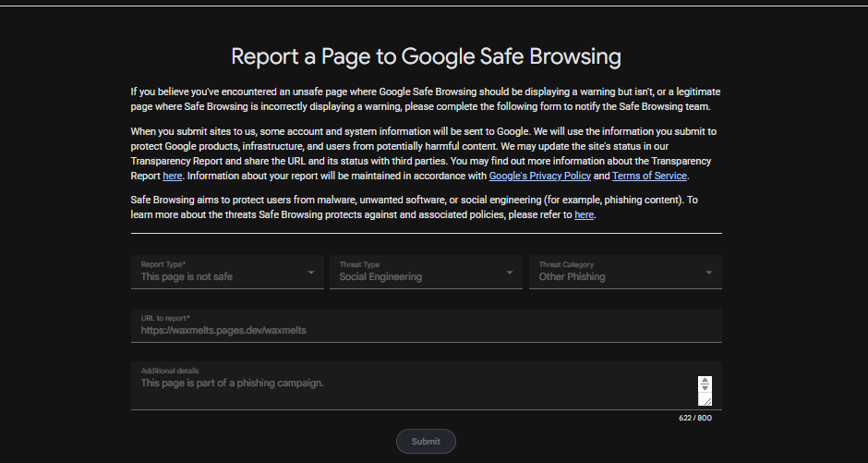Click the 'This page is part of a phishing campaign.' text
This screenshot has width=868, height=463.
point(232,384)
